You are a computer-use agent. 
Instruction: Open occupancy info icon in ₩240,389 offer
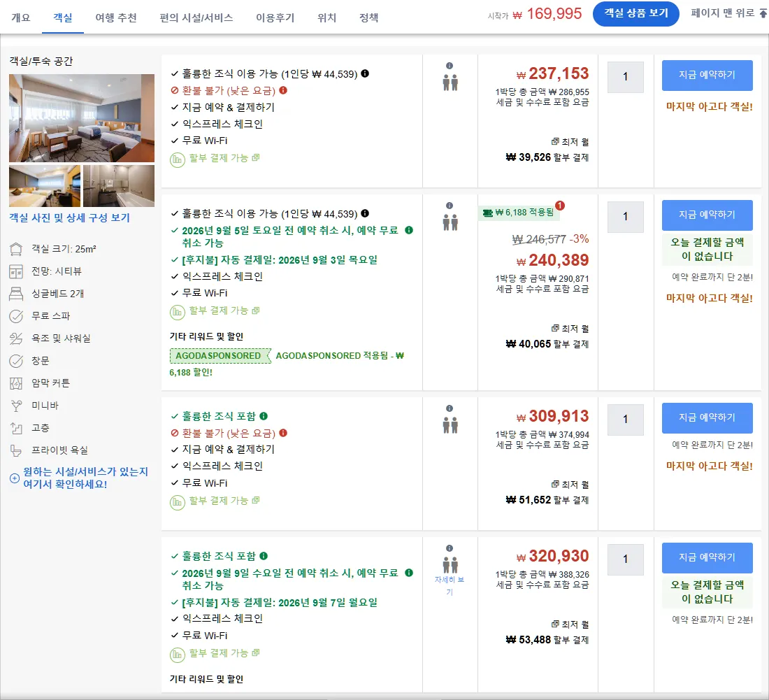[x=450, y=206]
